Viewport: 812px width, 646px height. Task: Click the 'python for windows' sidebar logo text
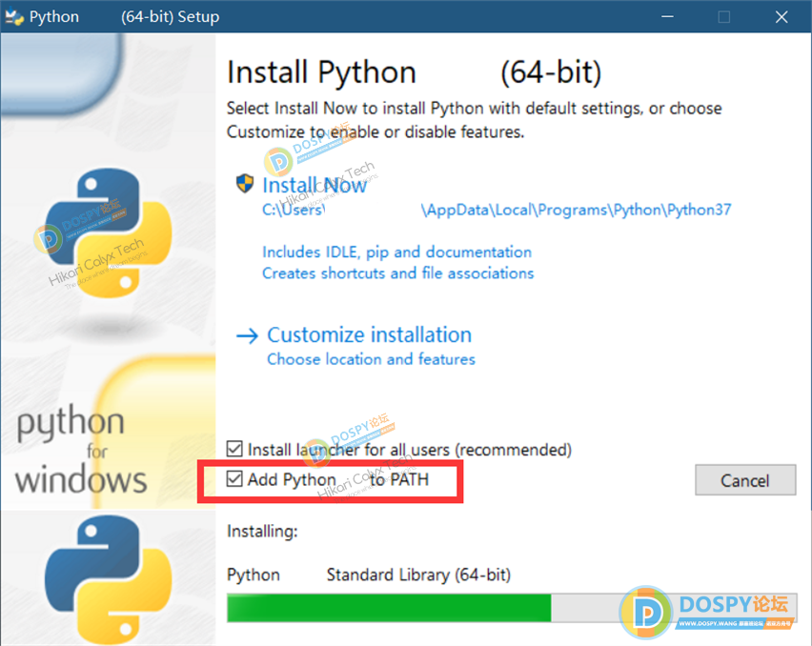pos(81,449)
